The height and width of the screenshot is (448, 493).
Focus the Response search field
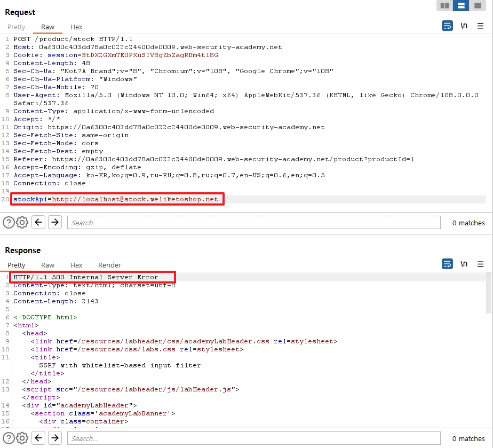[254, 438]
